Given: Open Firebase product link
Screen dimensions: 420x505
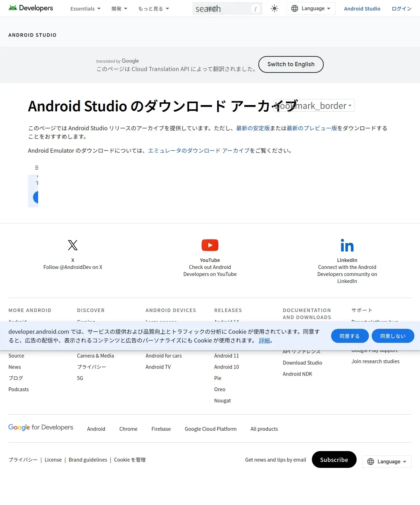Looking at the screenshot, I should (161, 429).
